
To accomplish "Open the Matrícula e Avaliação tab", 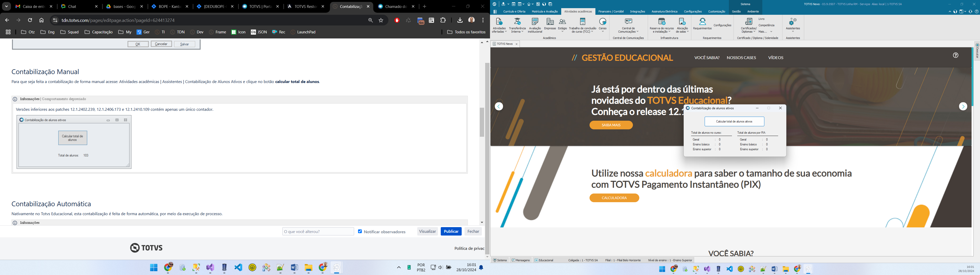I will (544, 12).
